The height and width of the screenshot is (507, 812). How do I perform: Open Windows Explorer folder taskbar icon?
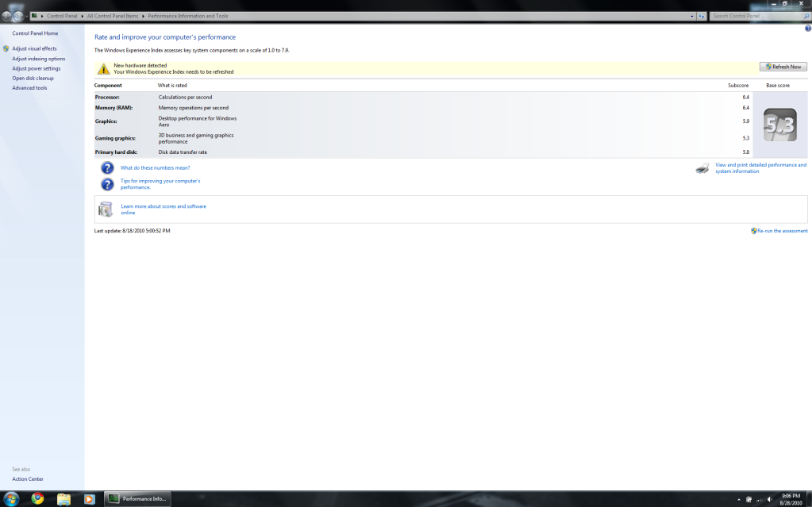[x=63, y=499]
